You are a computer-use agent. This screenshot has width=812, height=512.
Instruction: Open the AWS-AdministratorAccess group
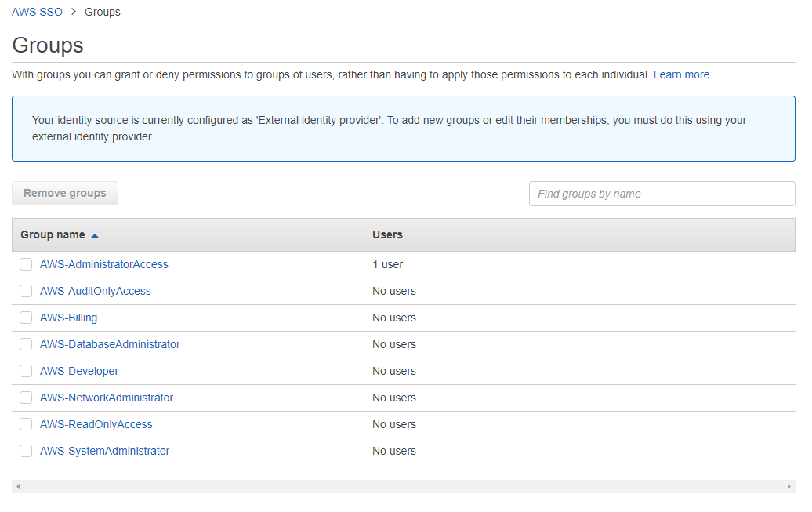click(x=104, y=264)
